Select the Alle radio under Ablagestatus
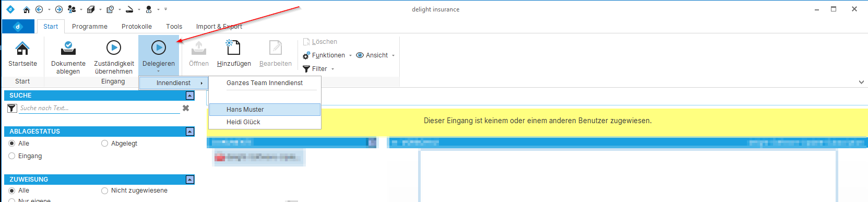This screenshot has width=868, height=202. point(12,144)
